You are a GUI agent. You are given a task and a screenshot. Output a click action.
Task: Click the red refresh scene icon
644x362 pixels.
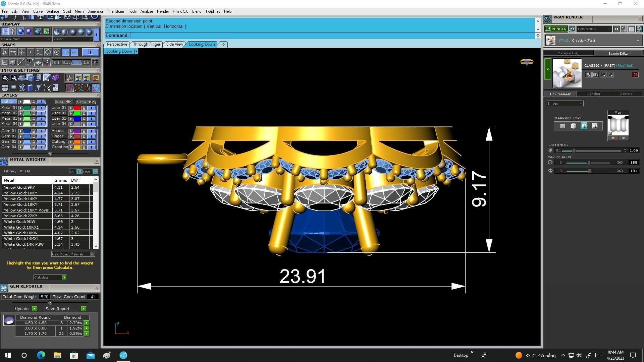(x=635, y=75)
